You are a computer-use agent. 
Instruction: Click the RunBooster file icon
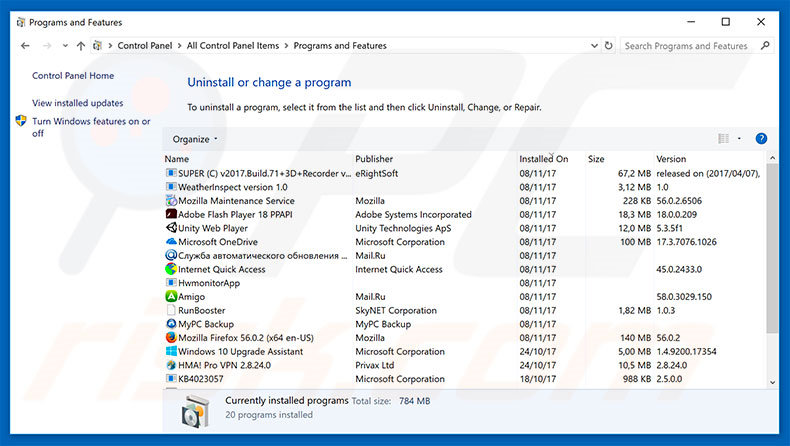point(171,310)
